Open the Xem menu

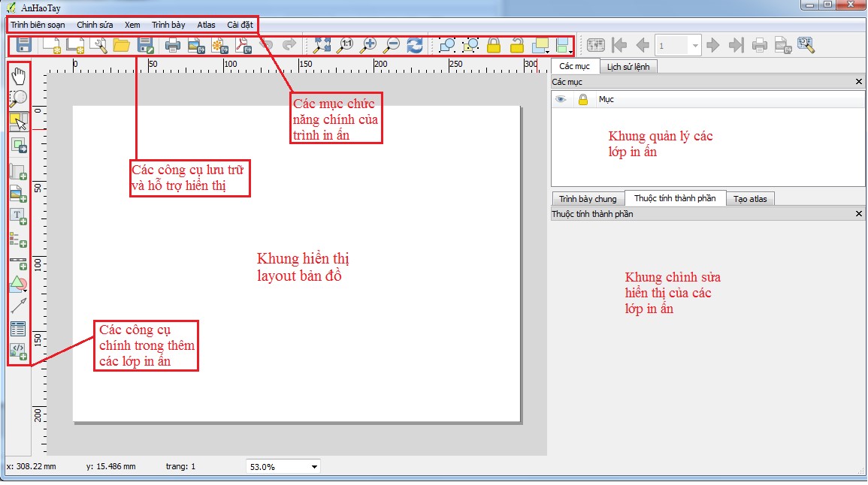coord(132,25)
